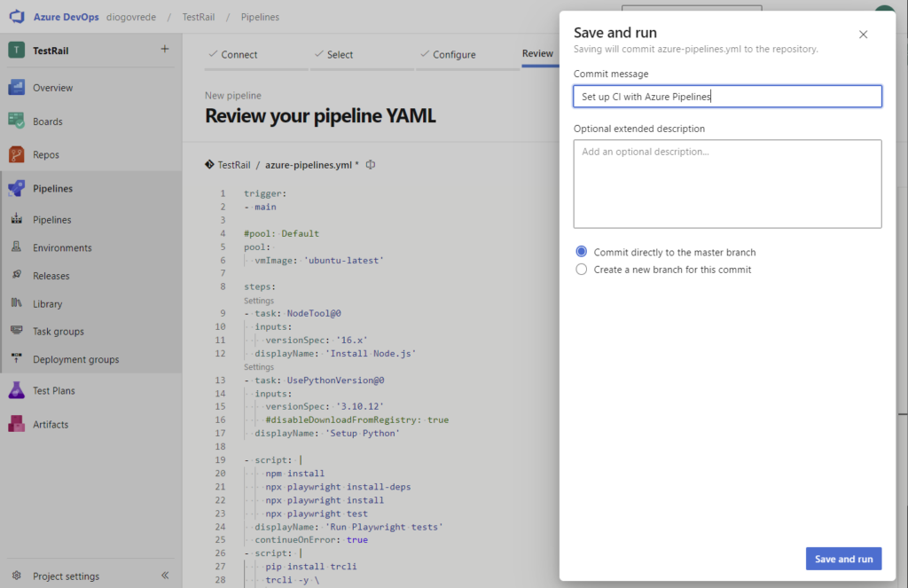The height and width of the screenshot is (588, 908).
Task: Open Test Plans from the sidebar
Action: [53, 390]
